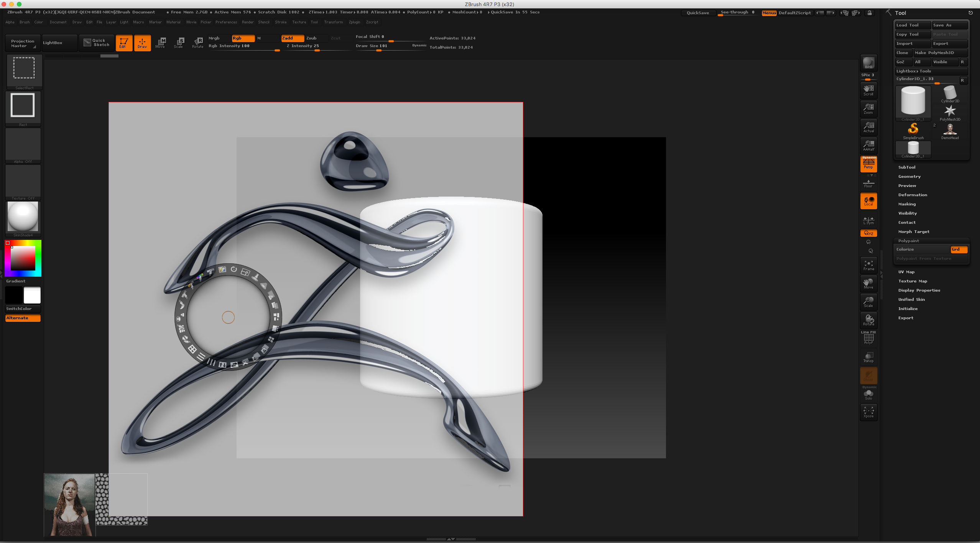Toggle Local pivot on the right shelf
980x543 pixels.
click(x=868, y=200)
